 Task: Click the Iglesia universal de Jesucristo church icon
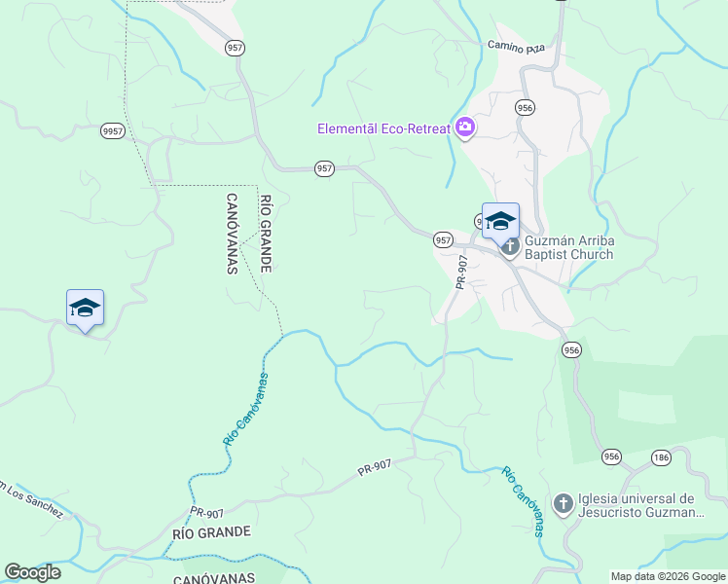pos(564,504)
